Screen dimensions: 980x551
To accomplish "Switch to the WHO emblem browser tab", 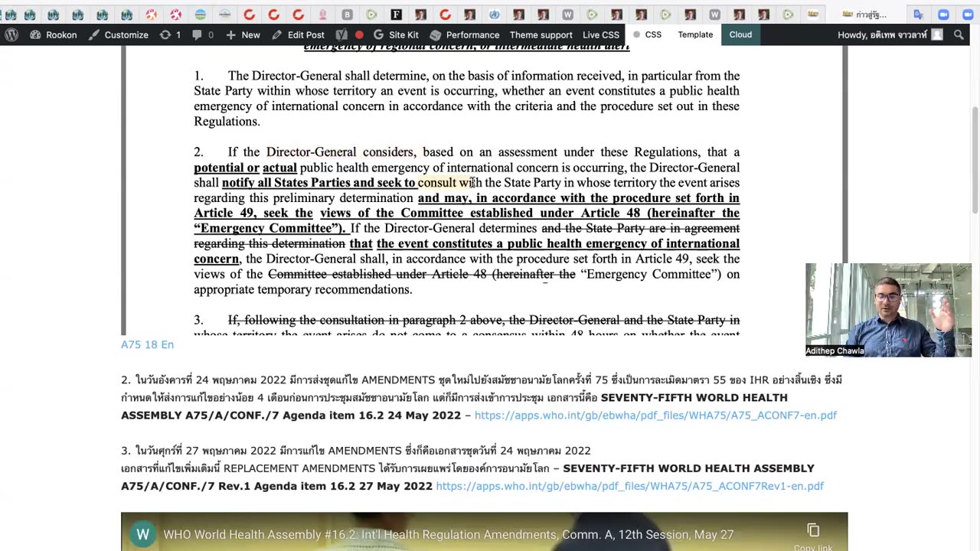I will [x=494, y=15].
